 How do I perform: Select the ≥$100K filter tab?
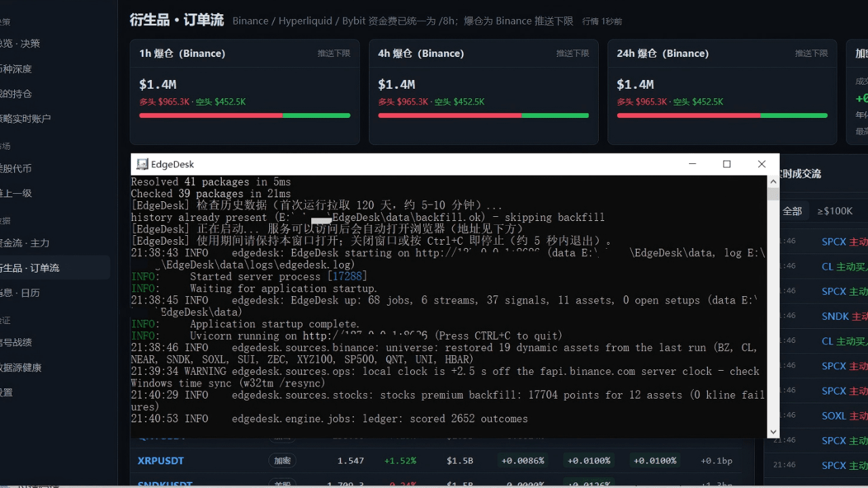(835, 211)
